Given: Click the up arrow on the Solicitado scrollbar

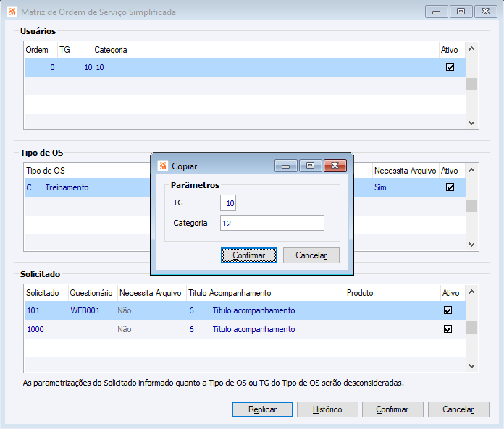Looking at the screenshot, I should (471, 292).
